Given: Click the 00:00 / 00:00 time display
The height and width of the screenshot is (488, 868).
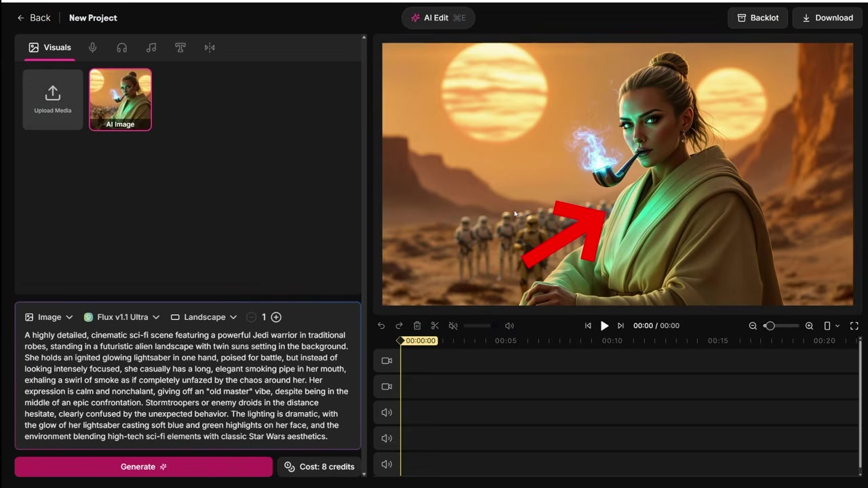Looking at the screenshot, I should [656, 326].
